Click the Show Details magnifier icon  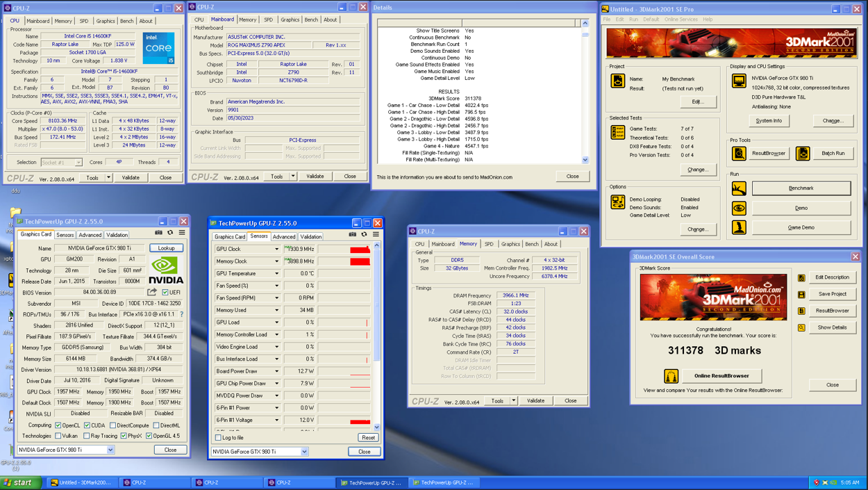coord(801,327)
